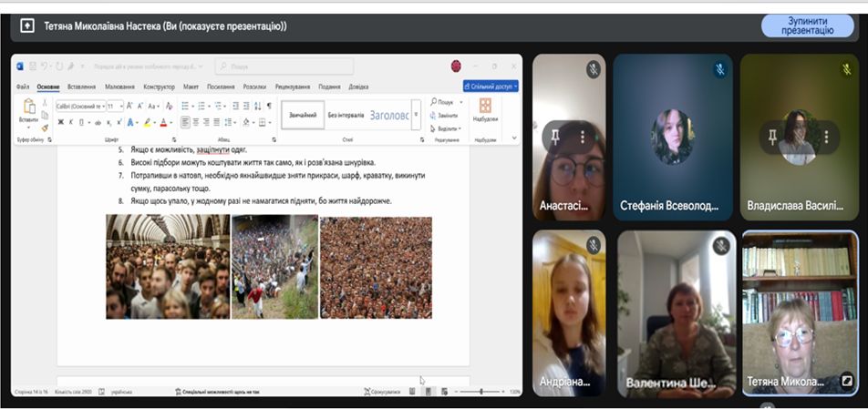868x409 pixels.
Task: Open the Вставлення ribbon tab
Action: pyautogui.click(x=81, y=87)
